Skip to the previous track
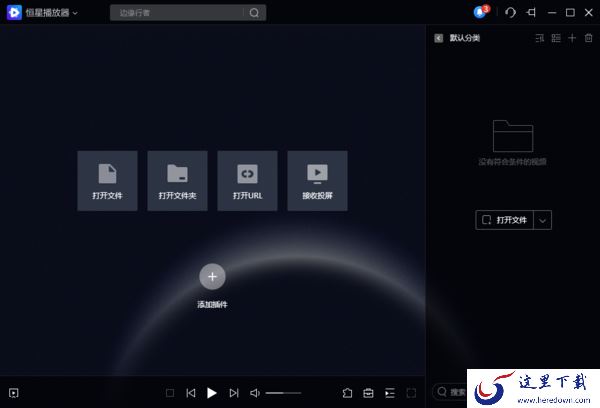The height and width of the screenshot is (408, 600). (x=191, y=393)
